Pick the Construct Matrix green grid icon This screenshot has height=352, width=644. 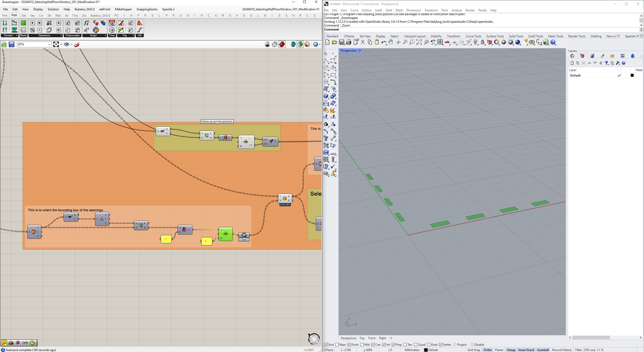23,23
